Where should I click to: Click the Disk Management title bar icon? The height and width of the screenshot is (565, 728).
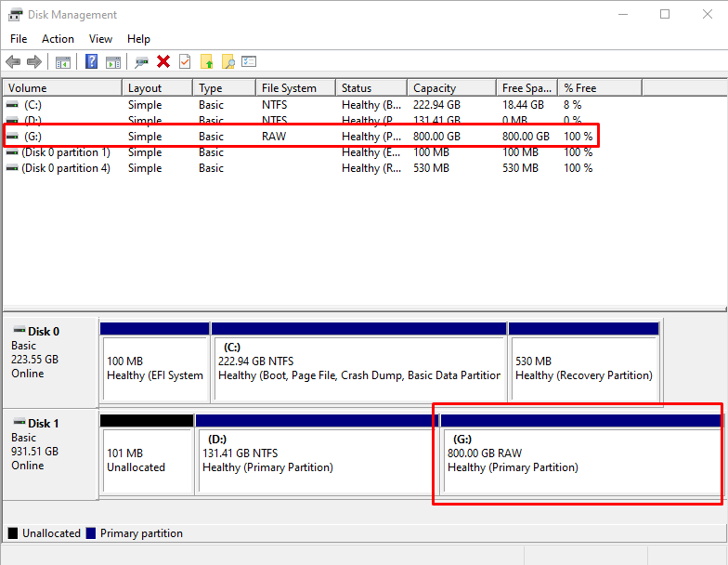click(15, 15)
